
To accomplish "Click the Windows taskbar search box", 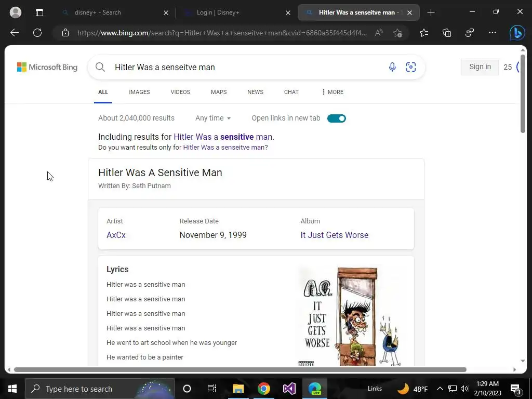I will [100, 389].
